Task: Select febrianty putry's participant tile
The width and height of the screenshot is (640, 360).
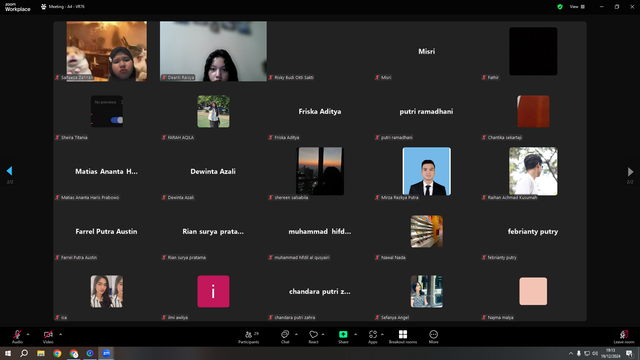Action: [x=533, y=231]
